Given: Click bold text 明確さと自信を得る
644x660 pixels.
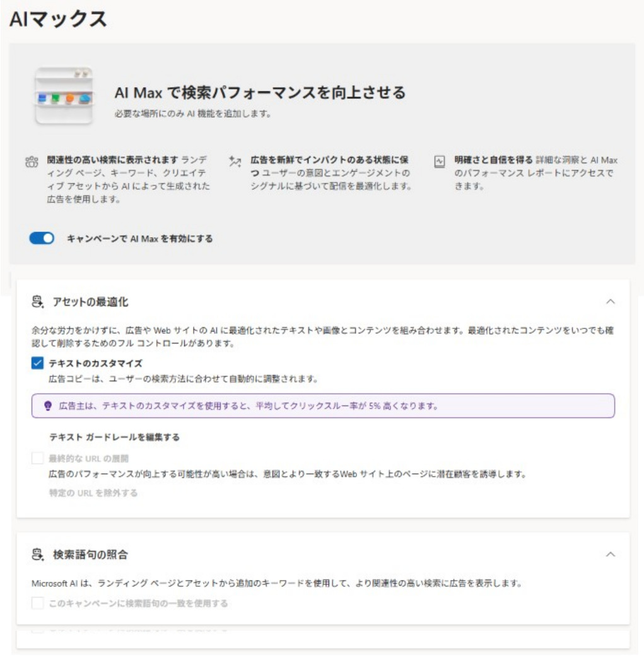Looking at the screenshot, I should [x=493, y=160].
